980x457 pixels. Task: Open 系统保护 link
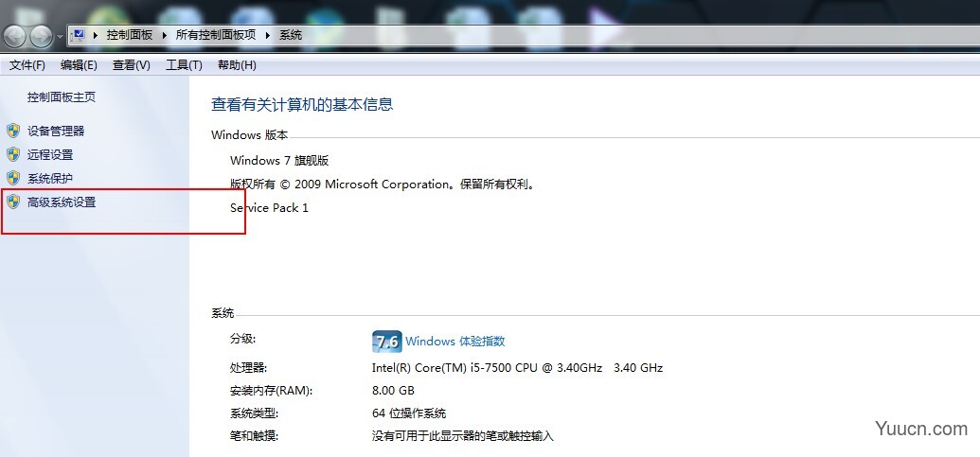click(x=50, y=179)
